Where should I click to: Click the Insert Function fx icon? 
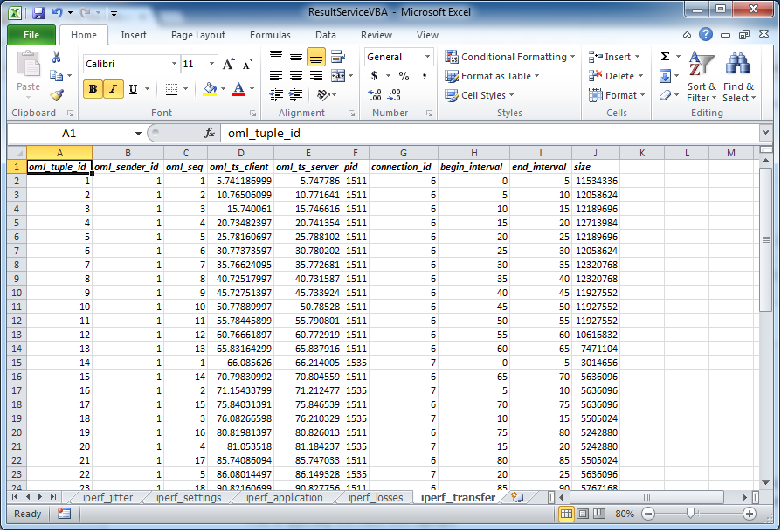coord(210,133)
